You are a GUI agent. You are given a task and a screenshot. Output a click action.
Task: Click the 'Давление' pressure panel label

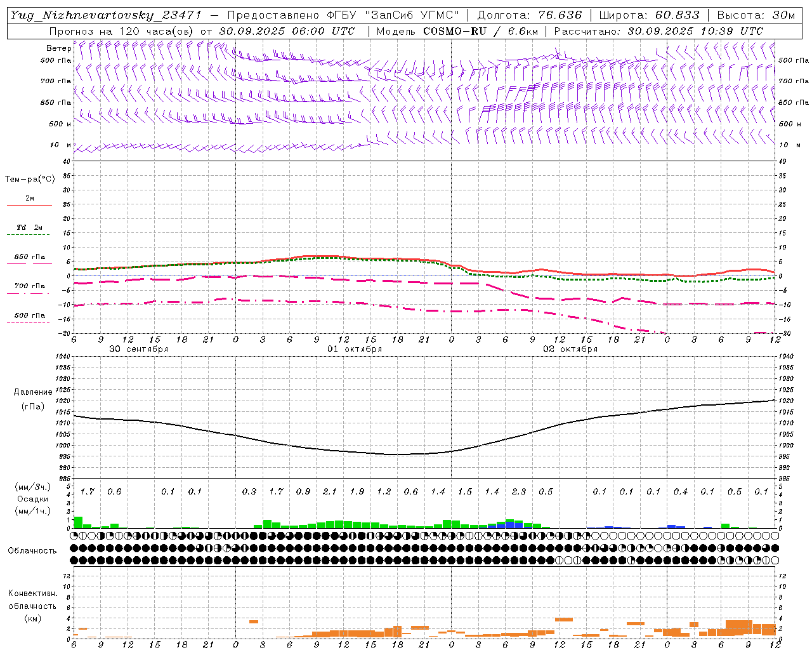pos(33,392)
